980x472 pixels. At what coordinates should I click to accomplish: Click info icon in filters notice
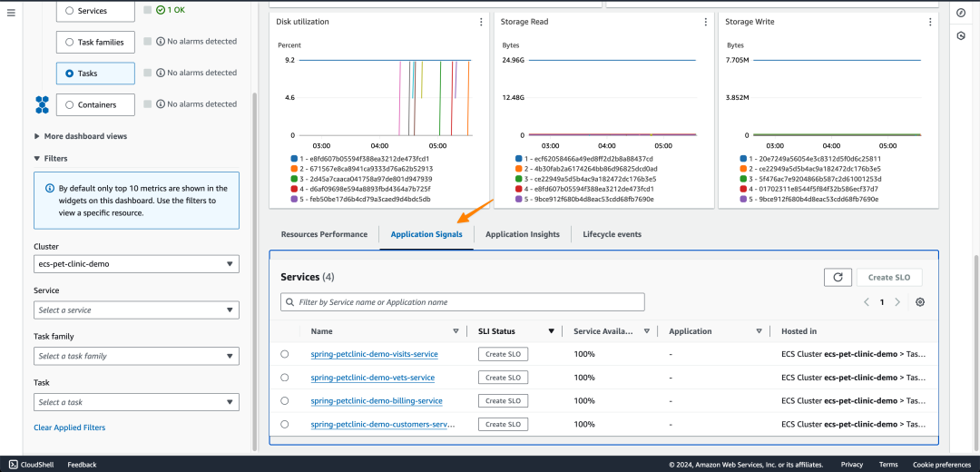(x=49, y=188)
